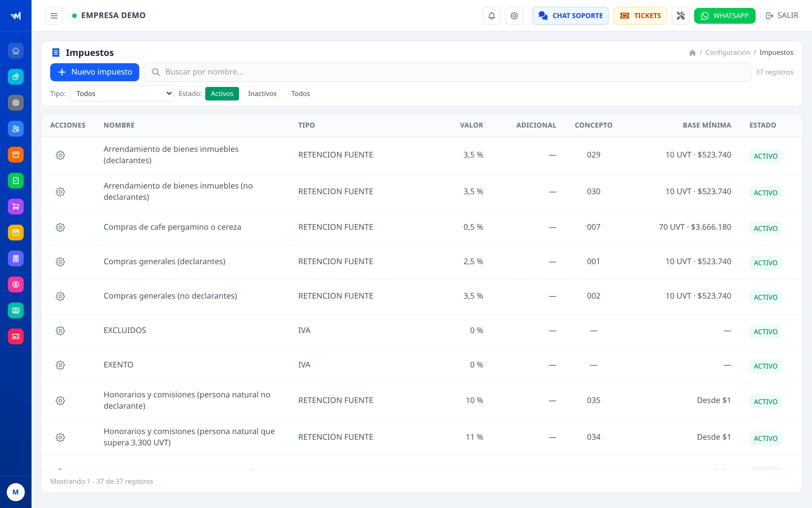Expand the Tipo dropdown showing Todos
This screenshot has height=508, width=812.
pos(122,93)
